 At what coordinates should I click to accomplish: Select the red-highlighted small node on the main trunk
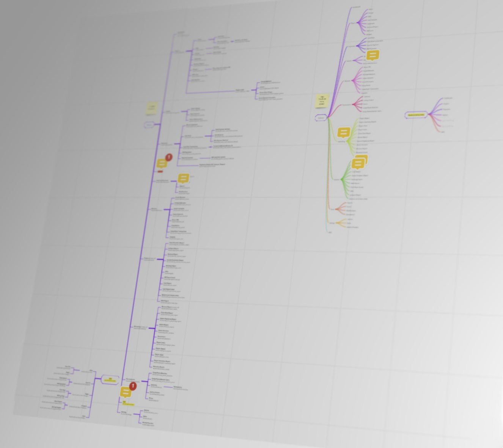pos(160,171)
